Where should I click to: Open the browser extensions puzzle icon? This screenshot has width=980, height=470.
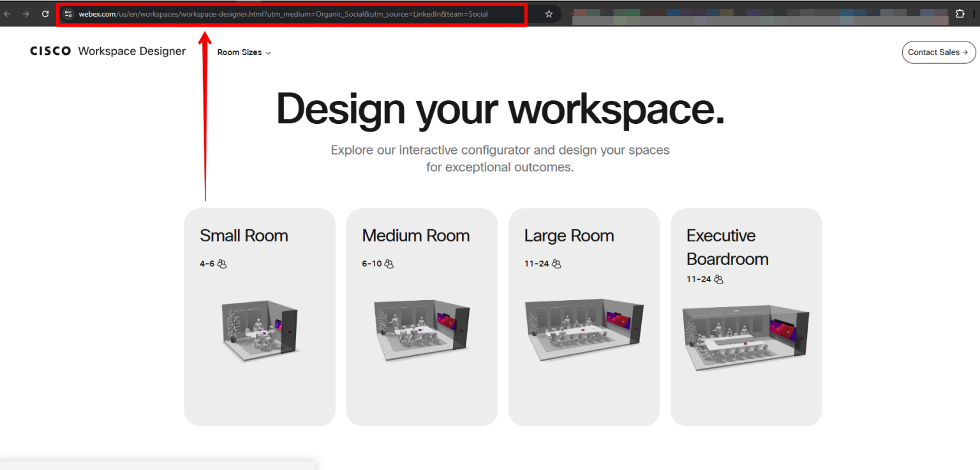960,14
